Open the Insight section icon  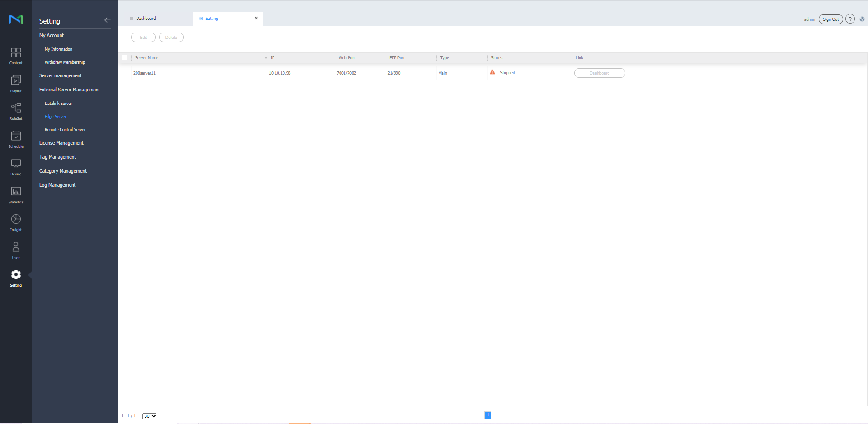pyautogui.click(x=16, y=222)
